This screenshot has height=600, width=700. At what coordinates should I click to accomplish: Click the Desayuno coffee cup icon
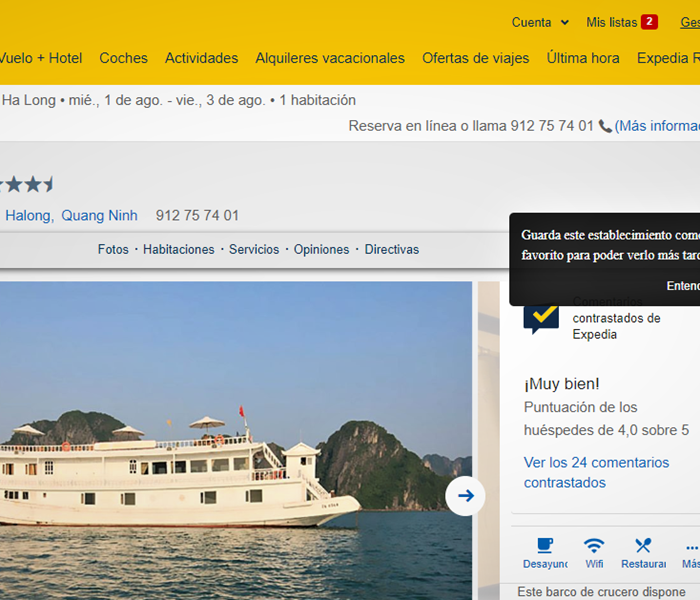[545, 546]
